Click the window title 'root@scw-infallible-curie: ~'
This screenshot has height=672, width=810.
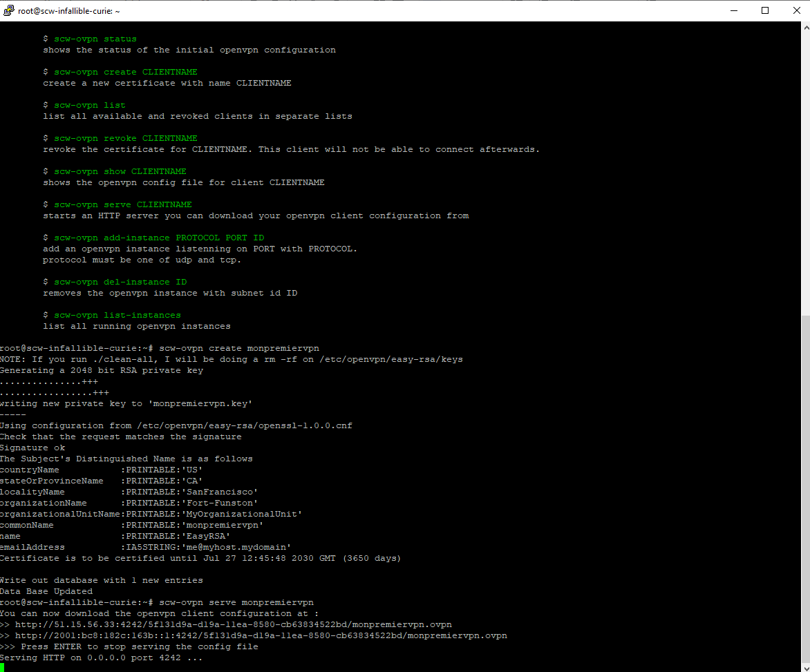pyautogui.click(x=68, y=11)
